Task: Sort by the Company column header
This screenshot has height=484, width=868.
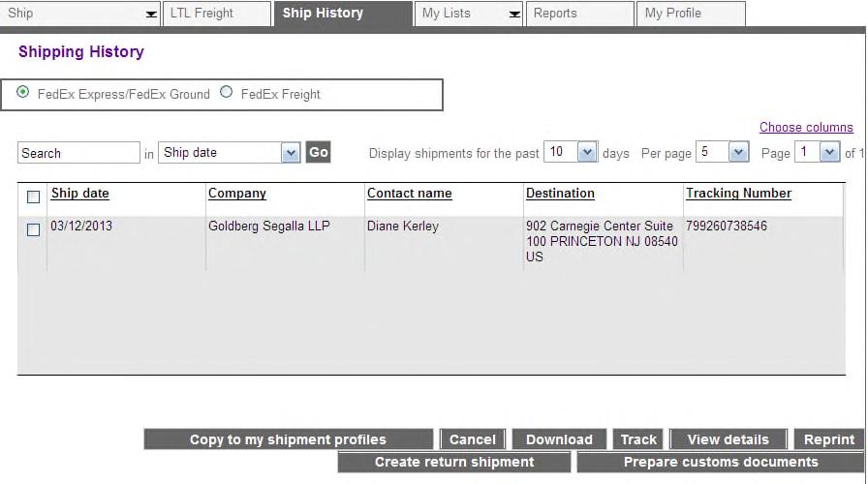Action: tap(237, 193)
